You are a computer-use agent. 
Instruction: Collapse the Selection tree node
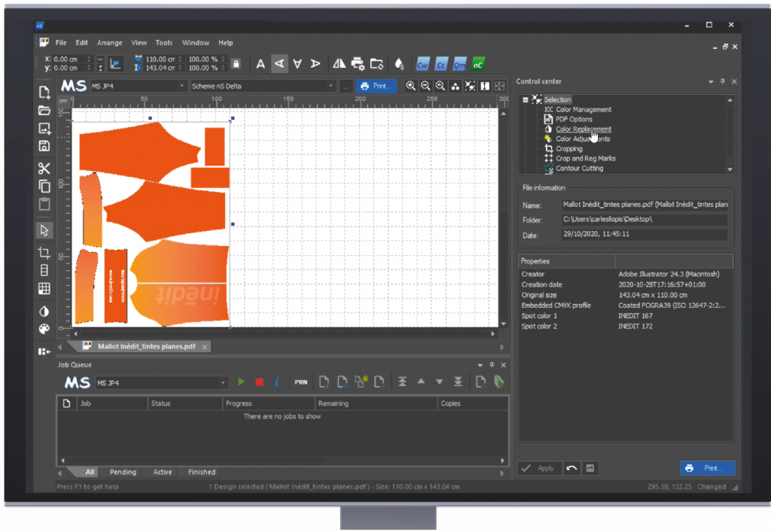pyautogui.click(x=525, y=100)
